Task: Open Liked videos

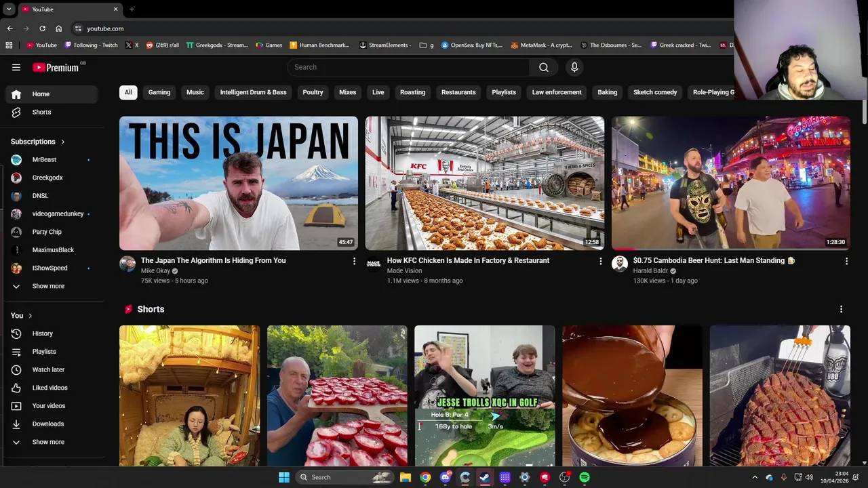Action: (x=53, y=388)
